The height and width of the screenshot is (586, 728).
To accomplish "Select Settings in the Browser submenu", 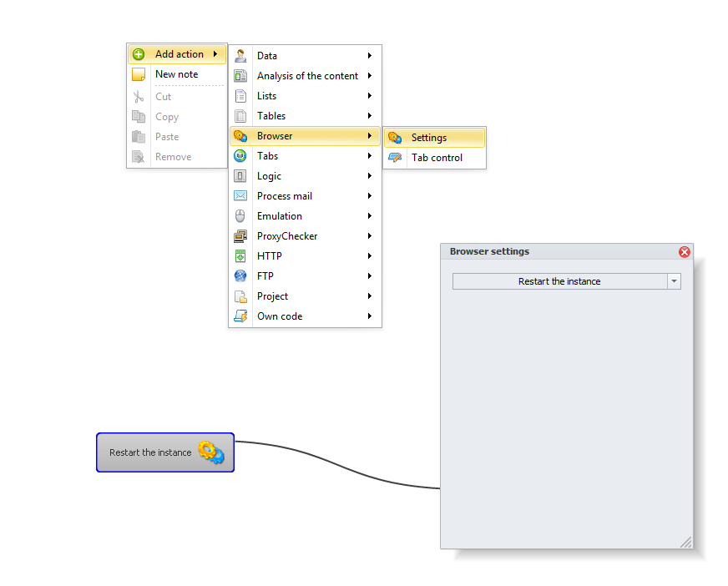I will 435,138.
